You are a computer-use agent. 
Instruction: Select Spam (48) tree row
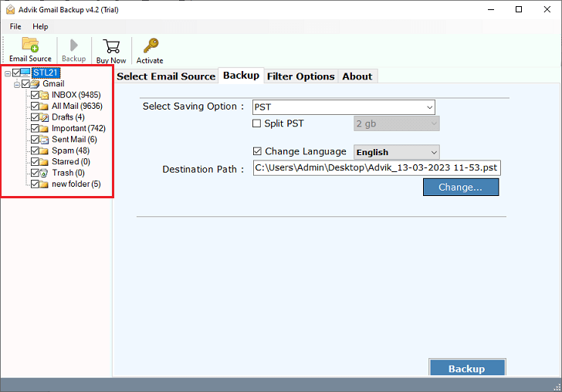click(x=70, y=150)
